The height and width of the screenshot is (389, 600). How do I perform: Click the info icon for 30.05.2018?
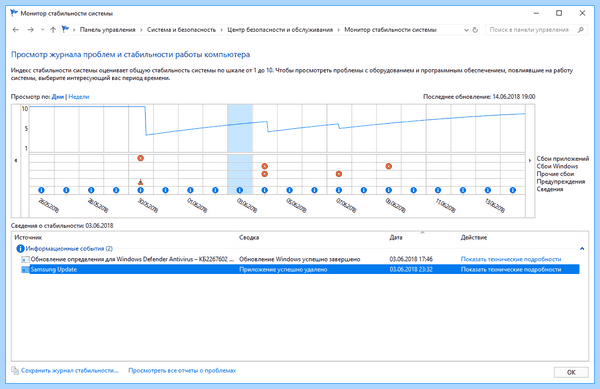click(140, 190)
